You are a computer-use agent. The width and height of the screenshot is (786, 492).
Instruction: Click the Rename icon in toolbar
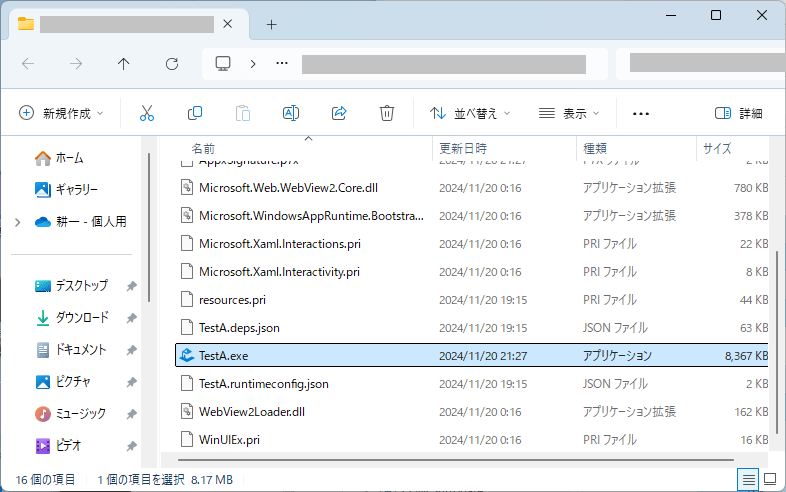point(291,113)
